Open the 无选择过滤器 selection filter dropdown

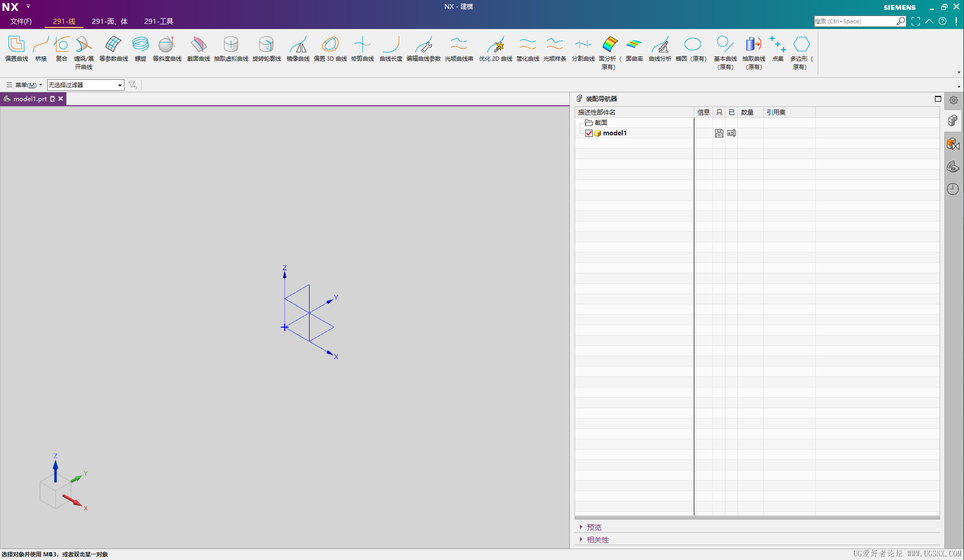[x=120, y=85]
